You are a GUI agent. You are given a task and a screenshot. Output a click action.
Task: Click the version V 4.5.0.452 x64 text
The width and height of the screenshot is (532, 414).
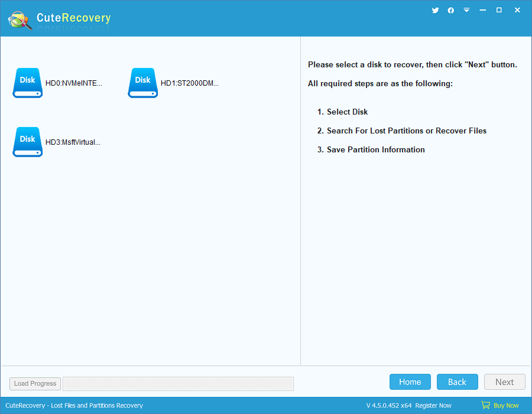389,405
